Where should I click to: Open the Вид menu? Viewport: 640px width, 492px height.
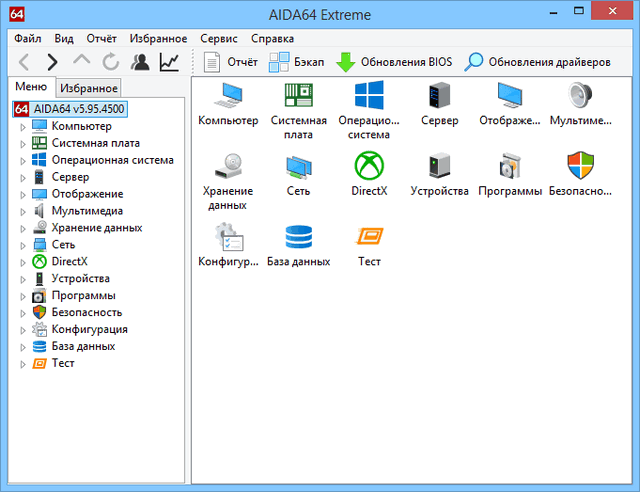pos(64,38)
